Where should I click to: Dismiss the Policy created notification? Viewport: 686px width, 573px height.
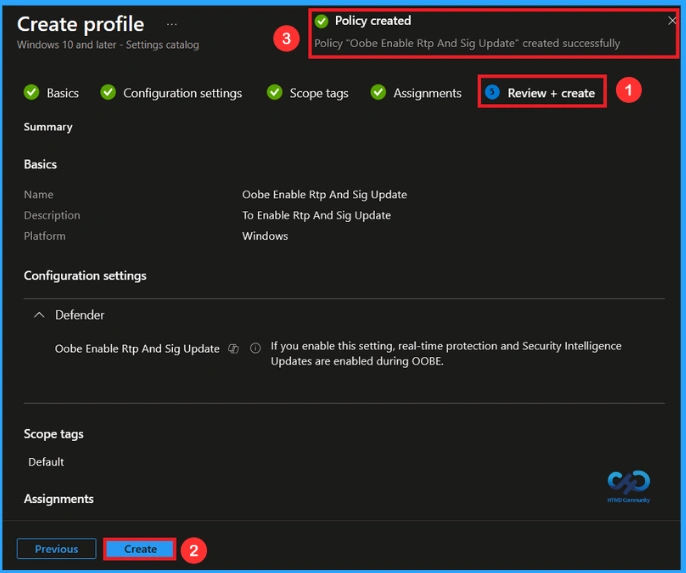[672, 21]
